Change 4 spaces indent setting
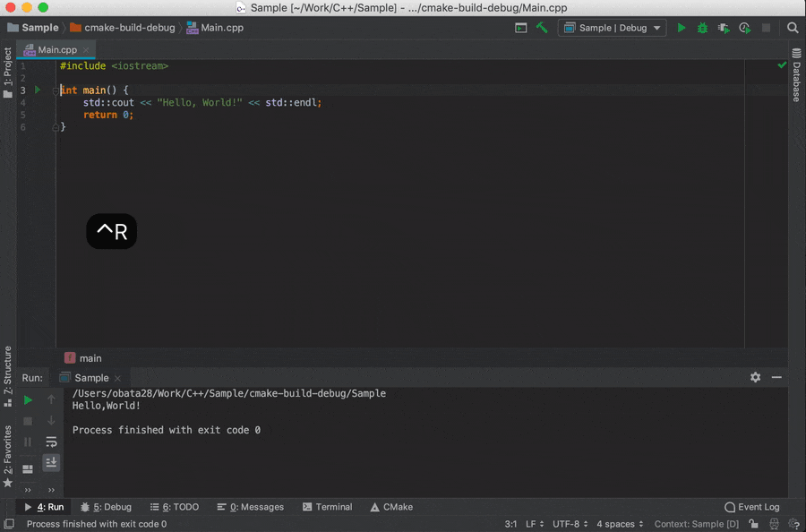 pyautogui.click(x=620, y=524)
